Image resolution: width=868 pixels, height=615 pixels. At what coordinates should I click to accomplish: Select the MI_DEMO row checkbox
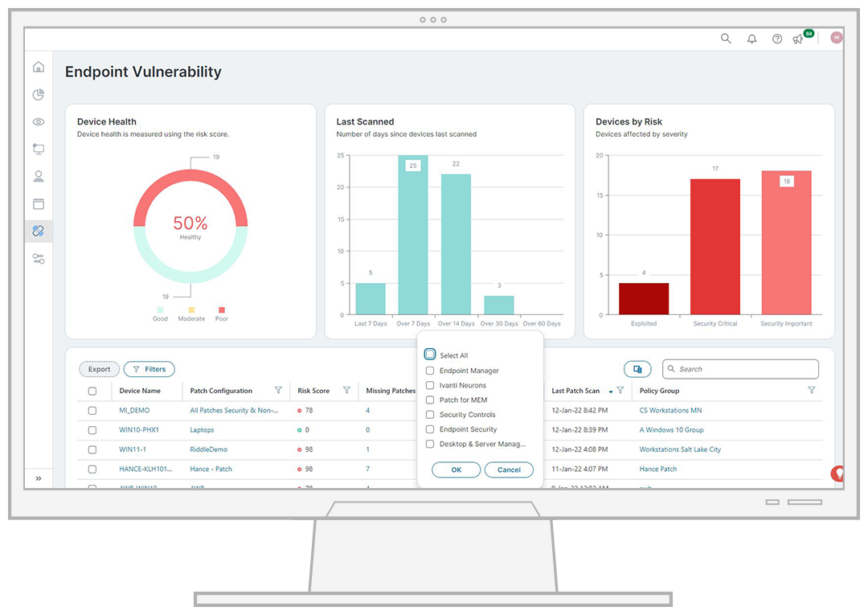[x=92, y=411]
